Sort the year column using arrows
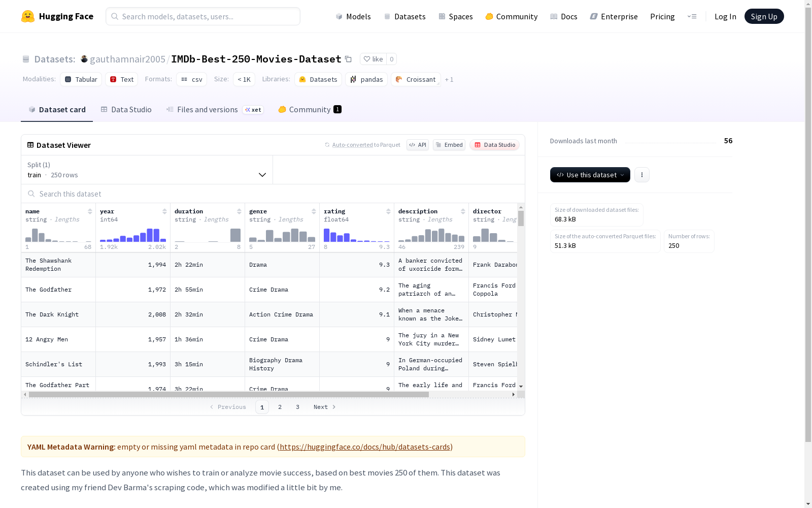Viewport: 812px width, 508px height. pyautogui.click(x=164, y=211)
